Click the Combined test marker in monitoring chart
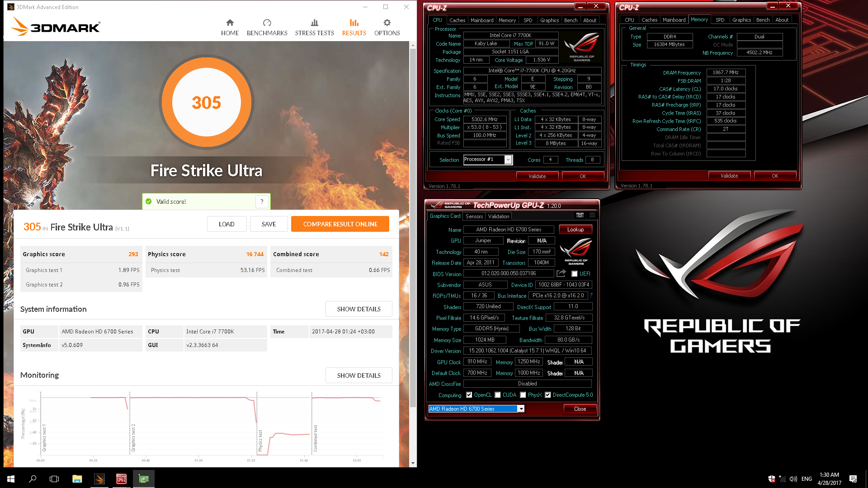Image resolution: width=868 pixels, height=488 pixels. 316,438
